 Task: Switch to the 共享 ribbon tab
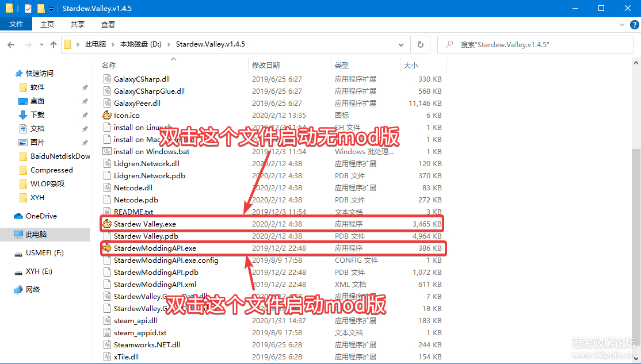click(x=77, y=25)
